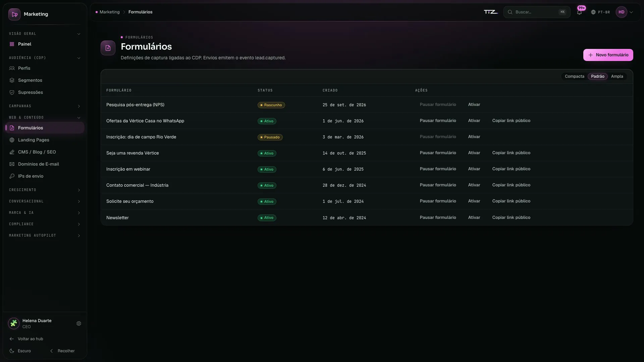Expand the Campanhas sidebar section

point(45,106)
